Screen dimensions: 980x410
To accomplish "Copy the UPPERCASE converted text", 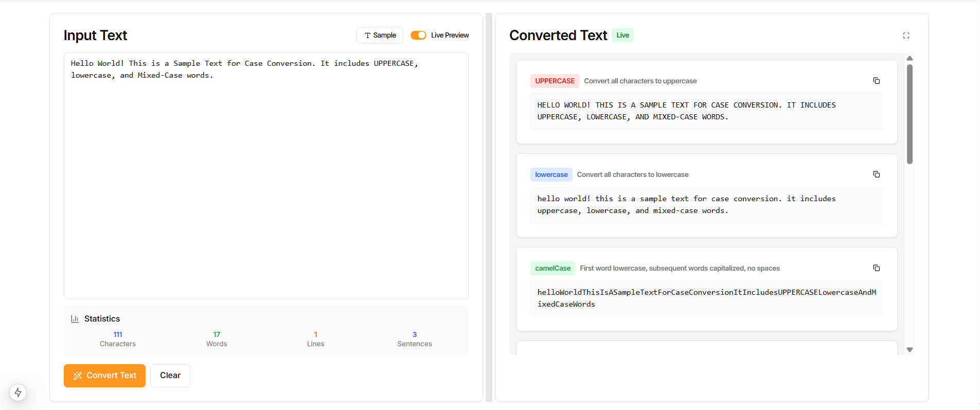I will 876,81.
